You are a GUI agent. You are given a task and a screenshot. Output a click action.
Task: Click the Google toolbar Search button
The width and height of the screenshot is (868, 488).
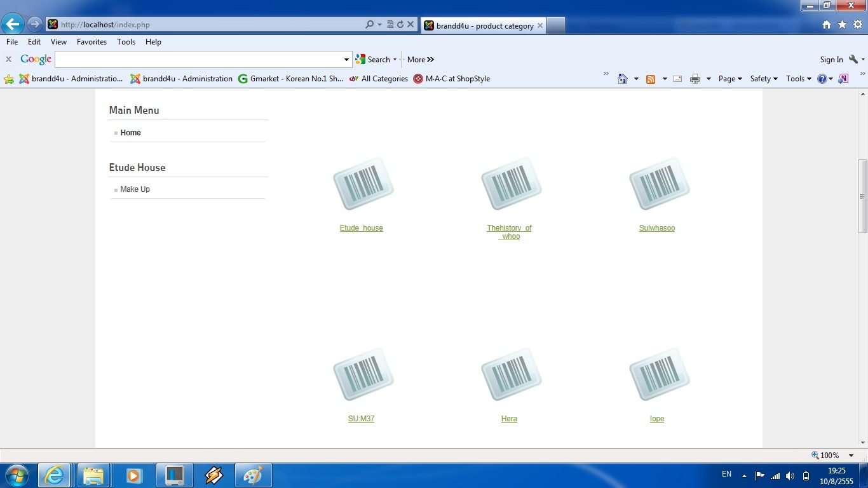click(x=373, y=59)
